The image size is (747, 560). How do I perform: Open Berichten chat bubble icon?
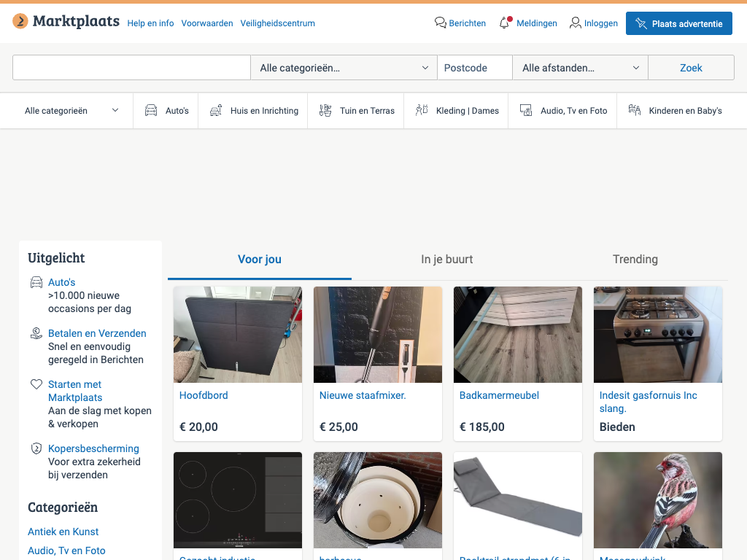click(x=440, y=23)
